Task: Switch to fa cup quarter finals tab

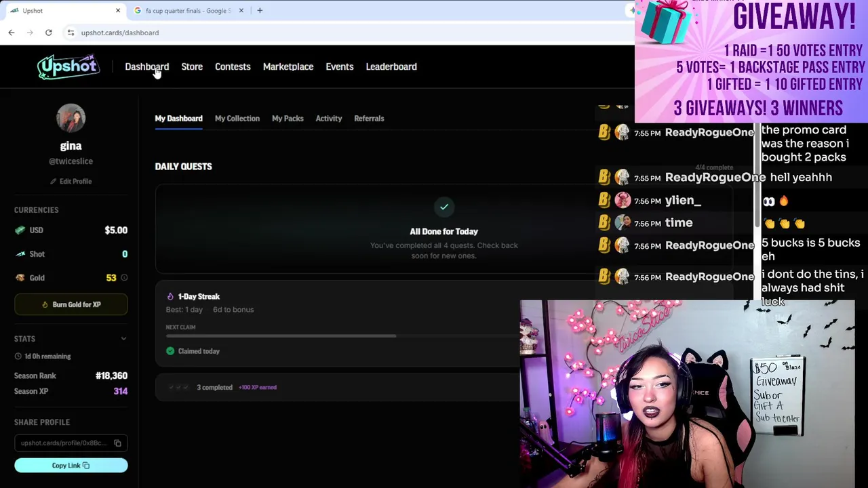Action: coord(188,11)
